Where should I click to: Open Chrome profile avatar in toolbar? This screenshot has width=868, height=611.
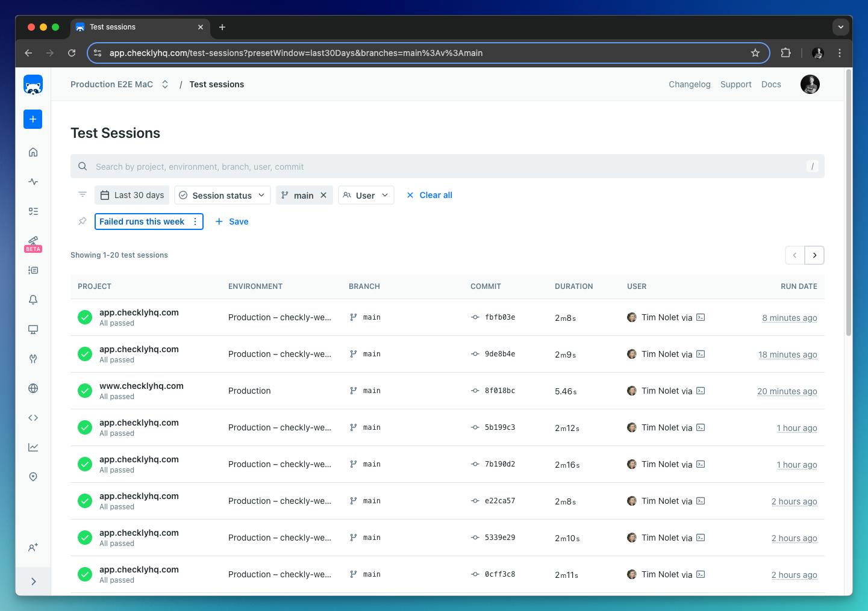[x=817, y=53]
